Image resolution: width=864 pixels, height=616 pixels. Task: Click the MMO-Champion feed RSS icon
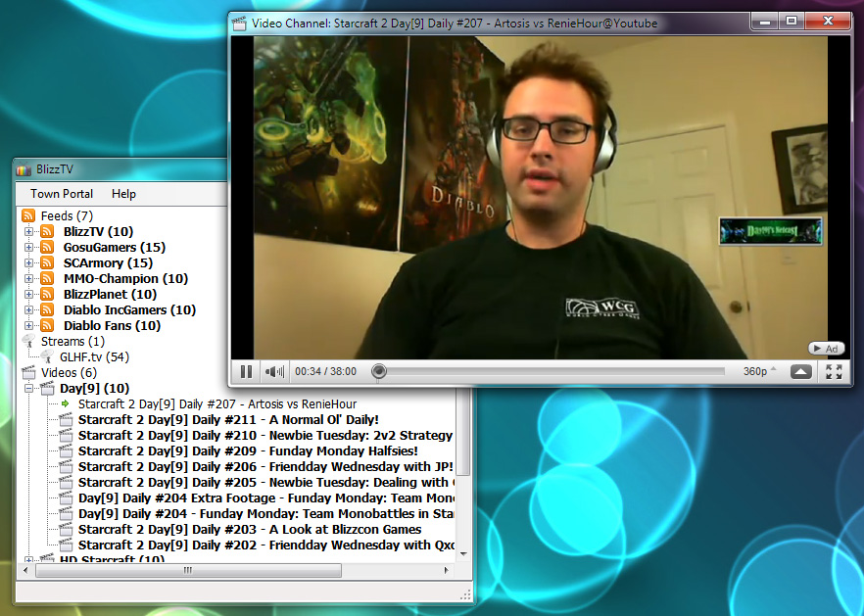click(x=47, y=279)
